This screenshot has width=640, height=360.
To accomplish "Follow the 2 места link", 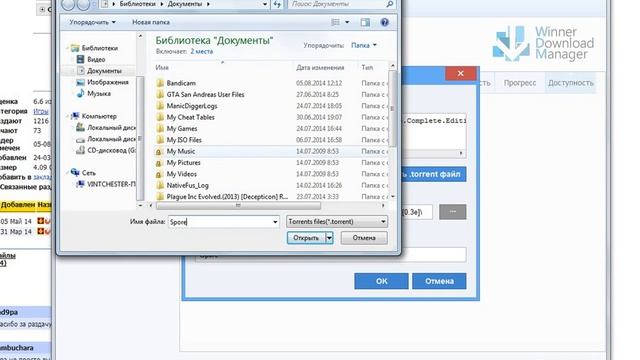I will point(202,51).
